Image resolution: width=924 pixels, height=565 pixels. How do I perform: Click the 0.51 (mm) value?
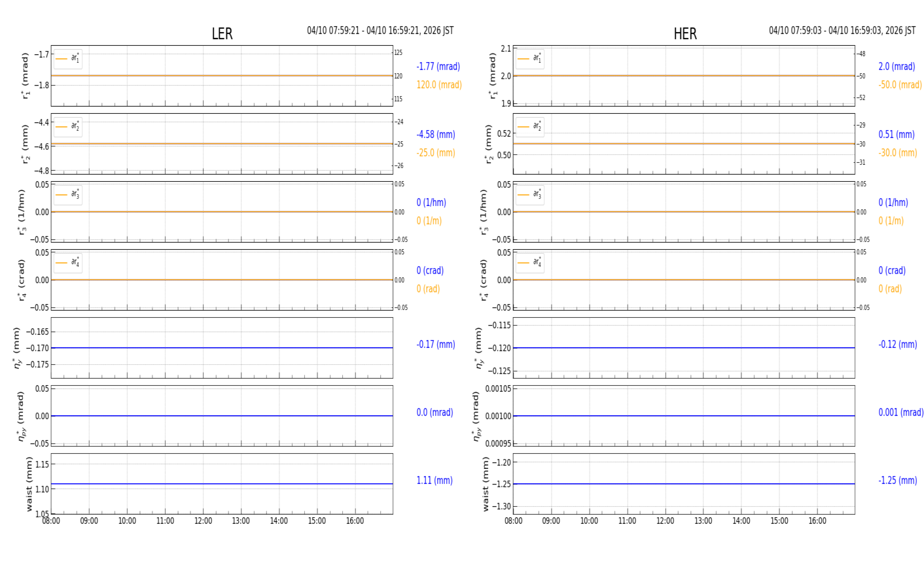[x=897, y=135]
